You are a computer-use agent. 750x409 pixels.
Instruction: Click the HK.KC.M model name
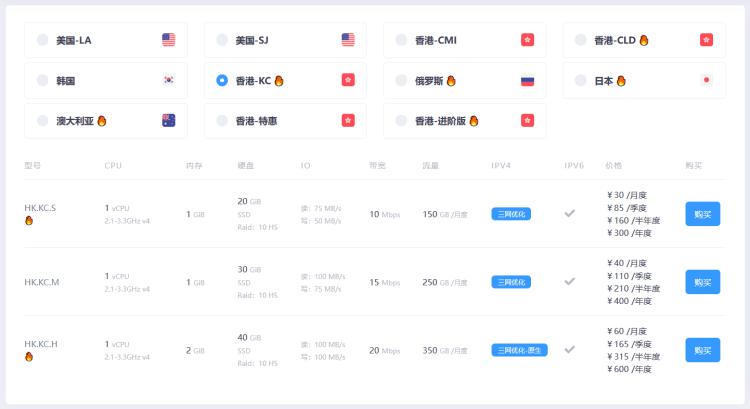tap(42, 282)
